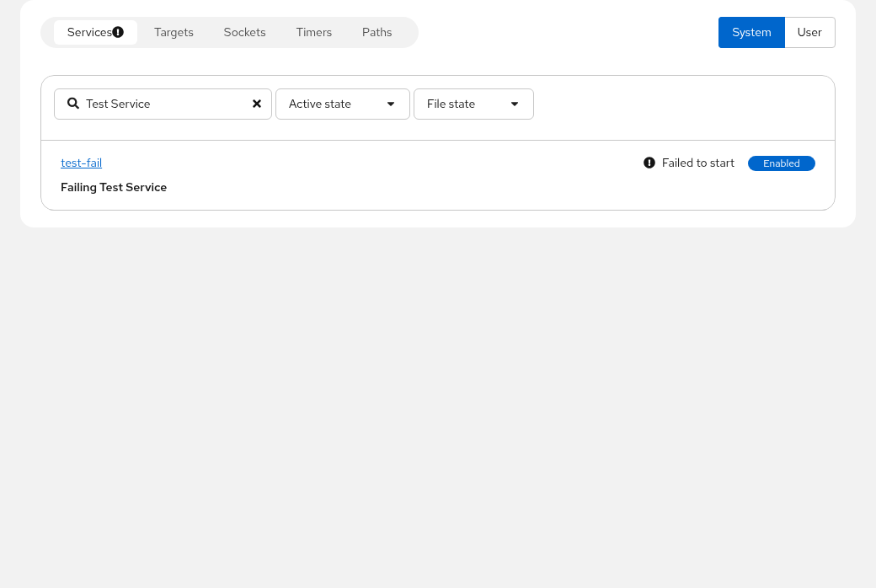Screen dimensions: 876x588
Task: Clear the search field with the X icon
Action: [x=257, y=104]
